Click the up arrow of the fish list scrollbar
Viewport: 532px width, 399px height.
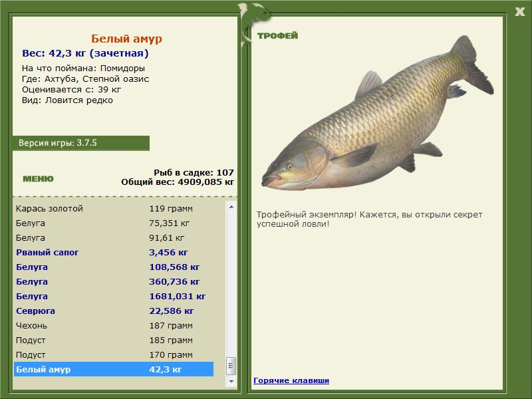click(x=231, y=207)
